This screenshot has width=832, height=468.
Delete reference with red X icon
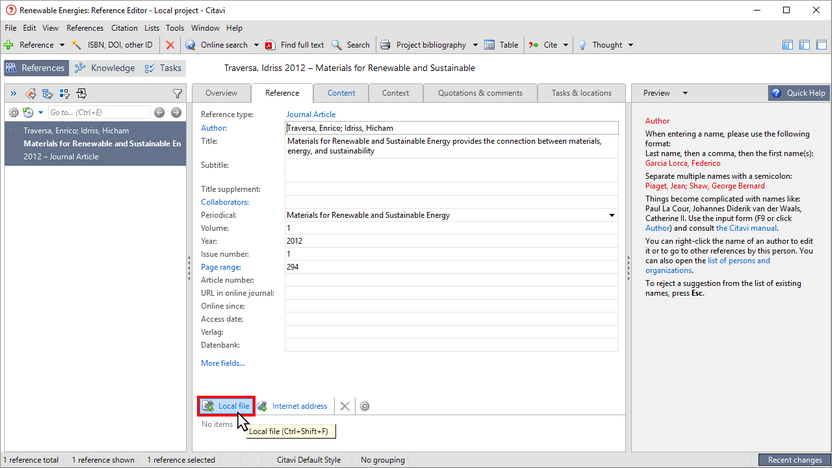[170, 45]
